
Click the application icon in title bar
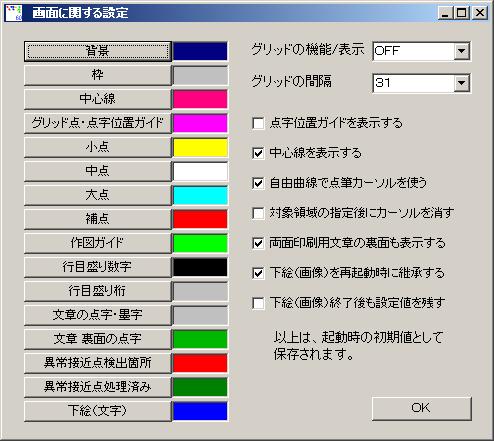[14, 13]
